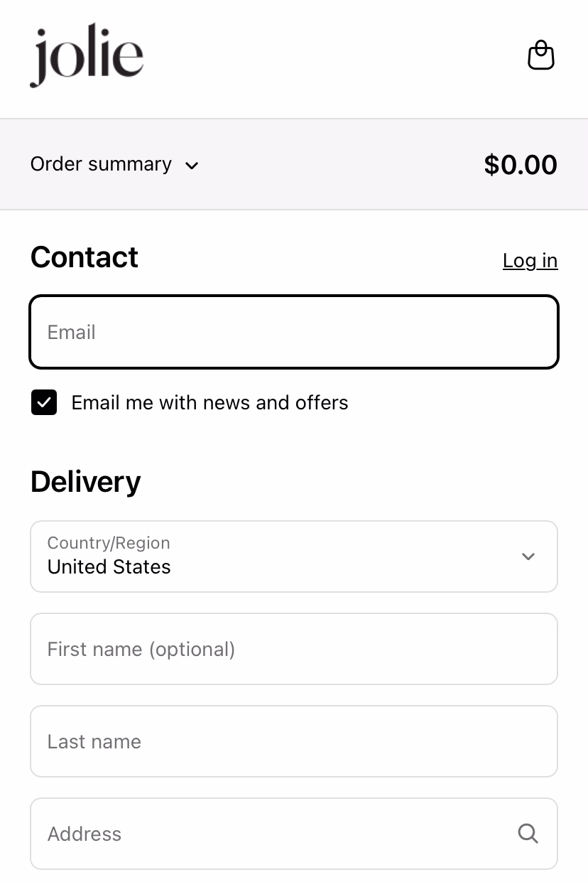The image size is (588, 882).
Task: Follow the Log in link
Action: 530,261
